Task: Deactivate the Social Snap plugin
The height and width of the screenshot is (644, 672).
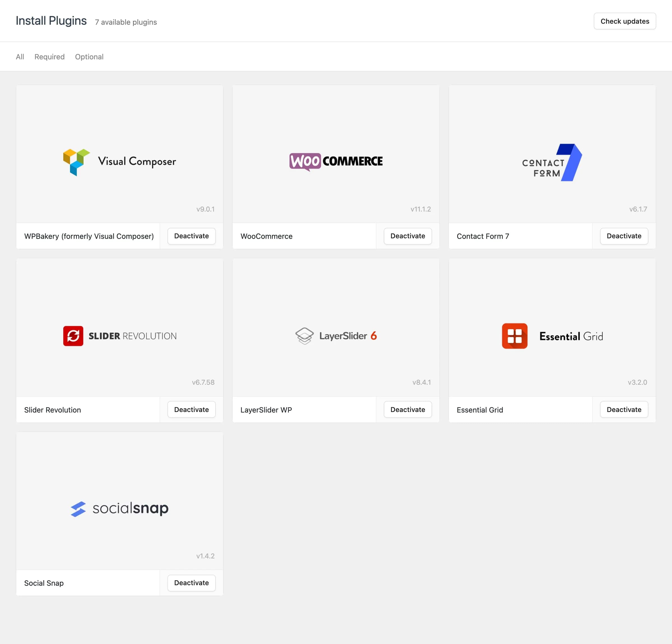Action: pos(191,583)
